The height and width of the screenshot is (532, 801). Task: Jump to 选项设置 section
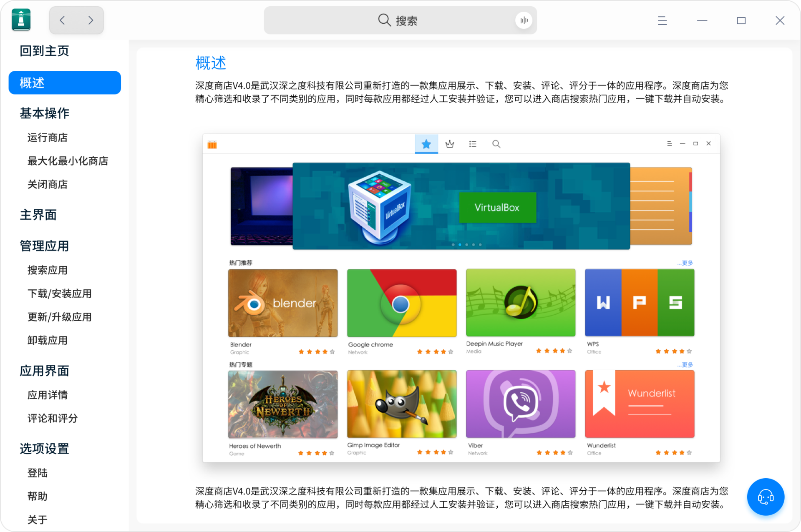tap(44, 449)
